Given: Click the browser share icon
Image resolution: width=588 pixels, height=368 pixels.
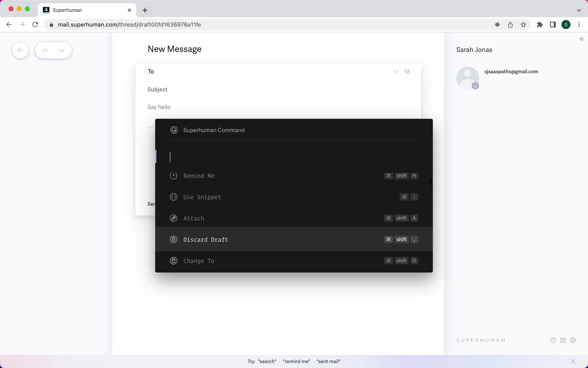Looking at the screenshot, I should 510,25.
